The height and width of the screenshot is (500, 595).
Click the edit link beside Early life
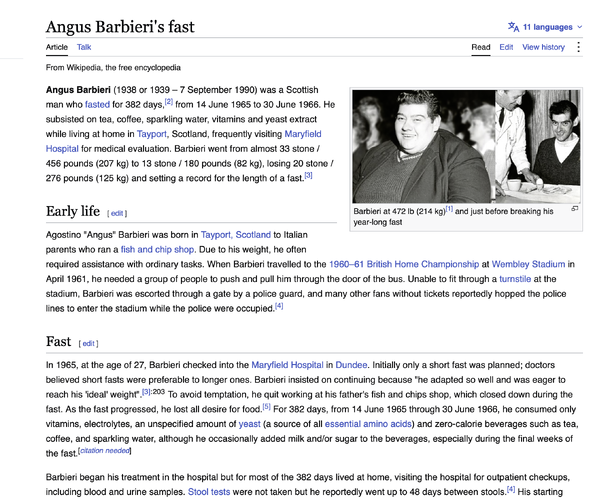(x=117, y=213)
